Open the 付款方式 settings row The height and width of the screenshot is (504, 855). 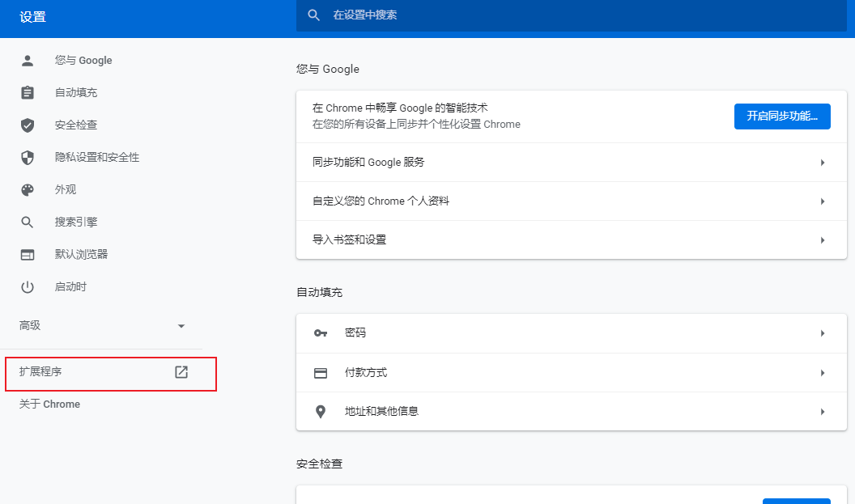tap(571, 373)
